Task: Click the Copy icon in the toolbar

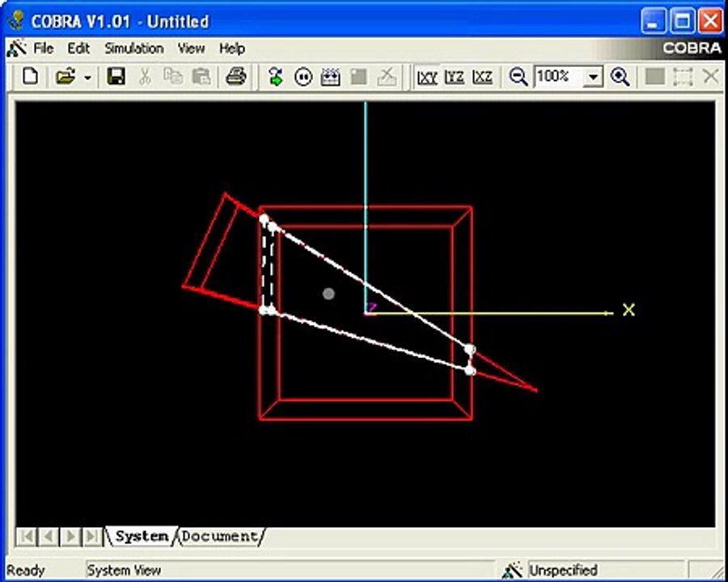Action: coord(173,76)
